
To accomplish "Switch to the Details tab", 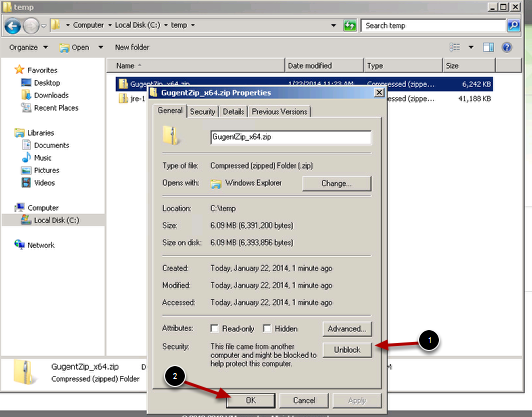I will [233, 112].
